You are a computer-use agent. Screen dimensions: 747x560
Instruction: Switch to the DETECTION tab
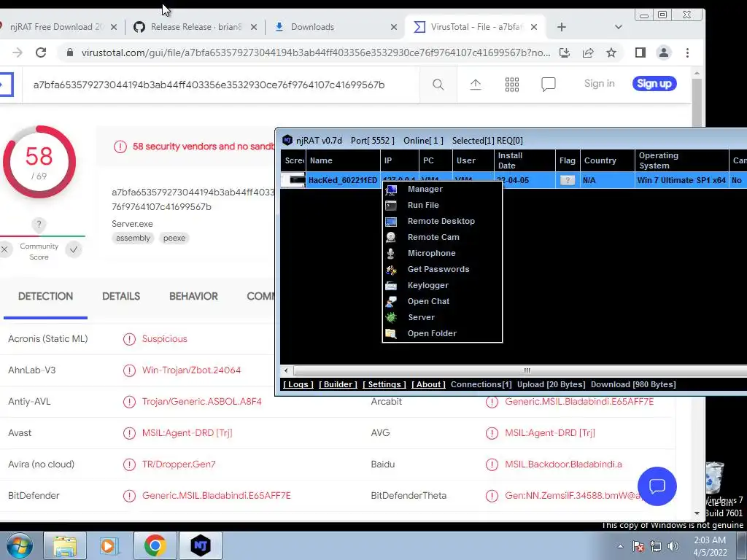pos(46,296)
